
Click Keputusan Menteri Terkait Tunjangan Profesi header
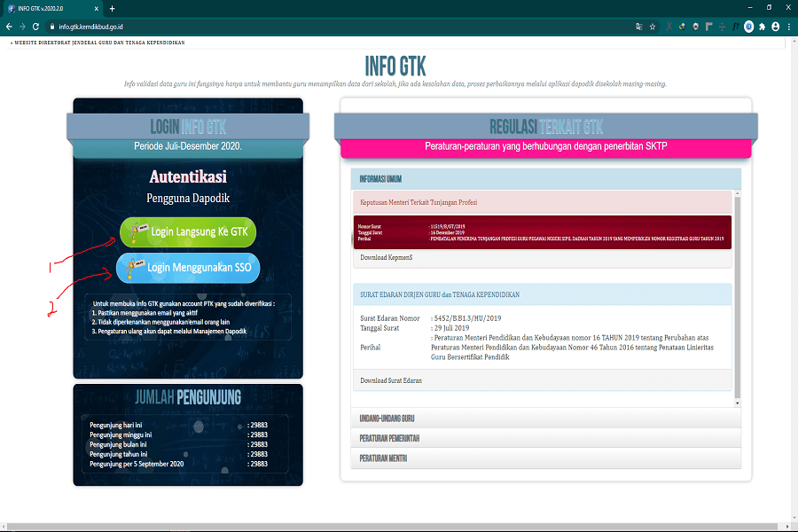tap(543, 202)
